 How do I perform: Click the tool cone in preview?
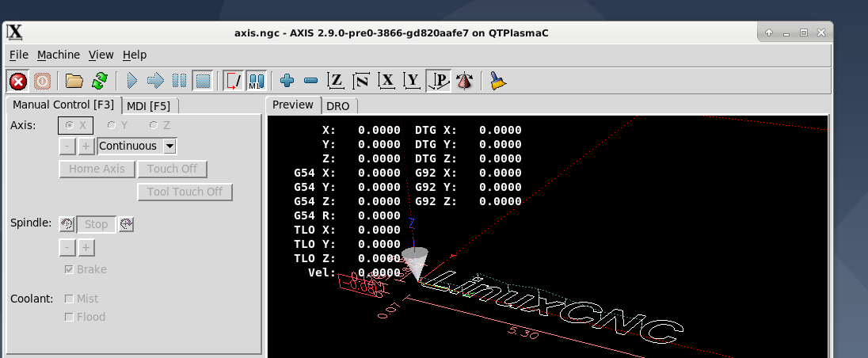pos(415,263)
